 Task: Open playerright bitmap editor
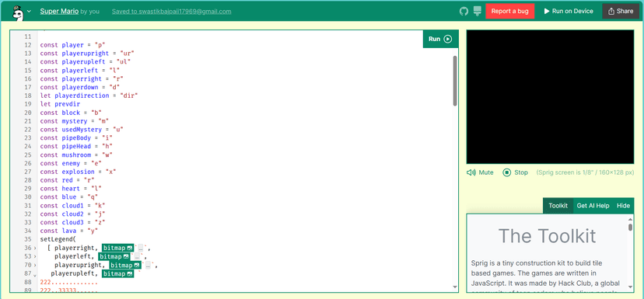coord(118,248)
